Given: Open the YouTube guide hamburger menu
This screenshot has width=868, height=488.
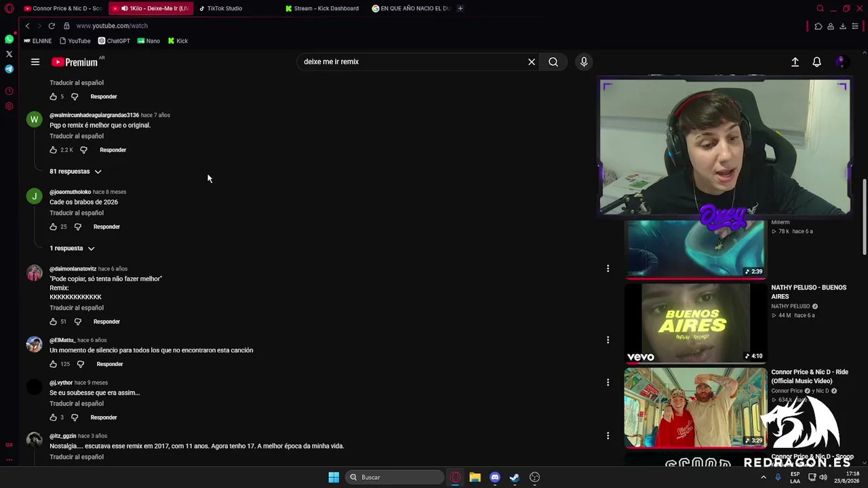Looking at the screenshot, I should tap(35, 62).
